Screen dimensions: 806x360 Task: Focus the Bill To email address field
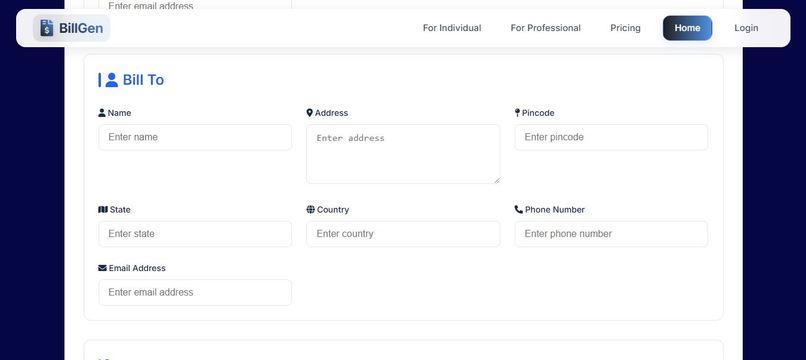pos(195,293)
